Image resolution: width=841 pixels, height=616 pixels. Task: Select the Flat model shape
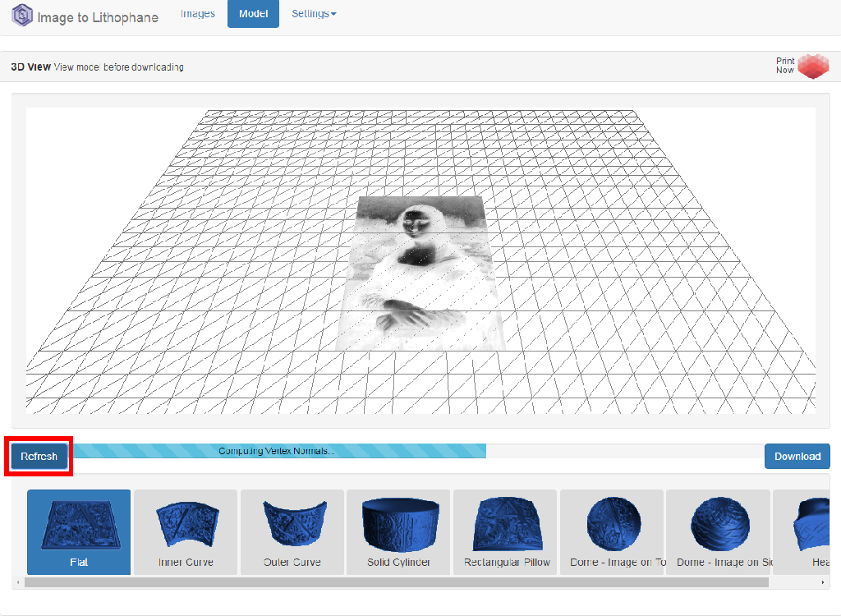pos(79,531)
